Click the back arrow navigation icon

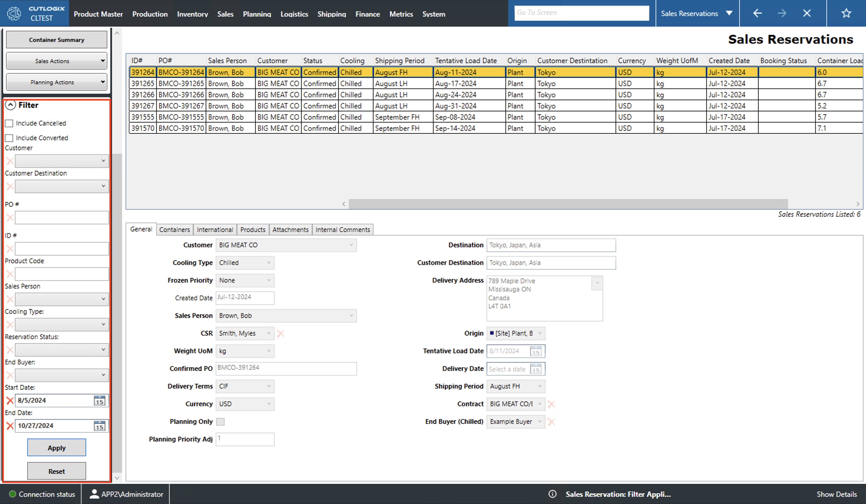point(757,14)
